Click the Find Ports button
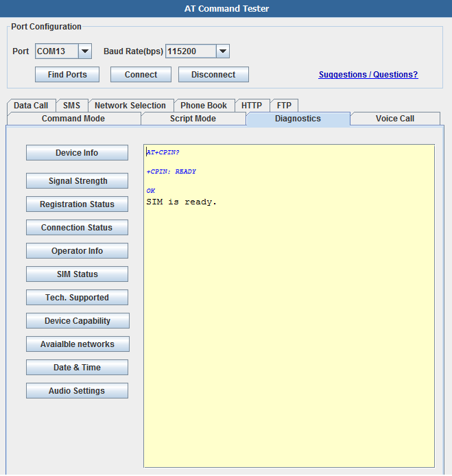Screen dimensions: 452x476 pos(67,75)
